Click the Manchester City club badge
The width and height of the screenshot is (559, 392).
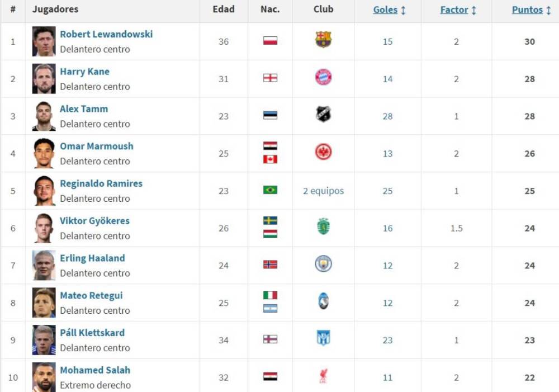(323, 265)
